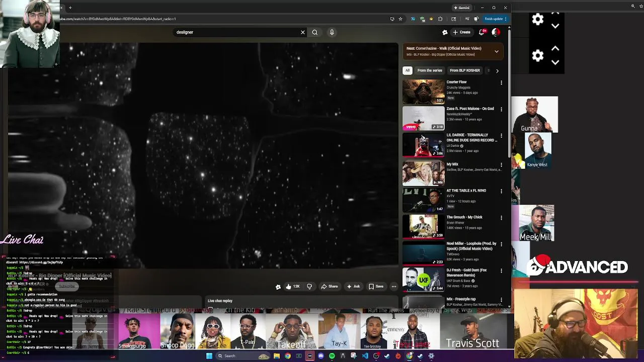Open the options menu for 'DJ Fresh - Gold Dust'
The height and width of the screenshot is (362, 644).
[x=501, y=271]
